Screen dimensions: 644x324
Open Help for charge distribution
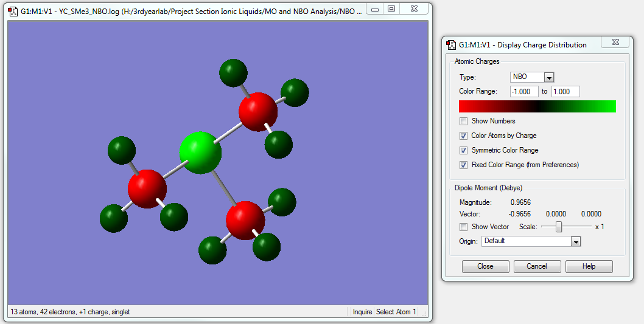[589, 266]
